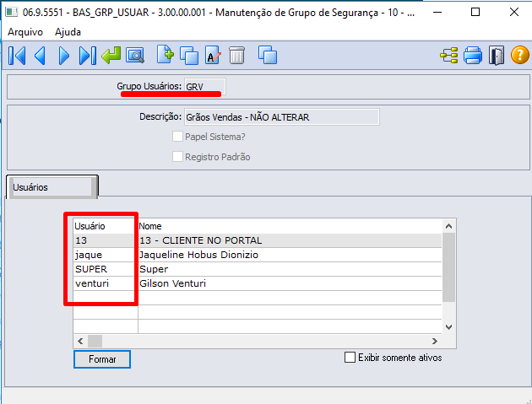
Task: Click the copy record icon beside new
Action: (189, 56)
